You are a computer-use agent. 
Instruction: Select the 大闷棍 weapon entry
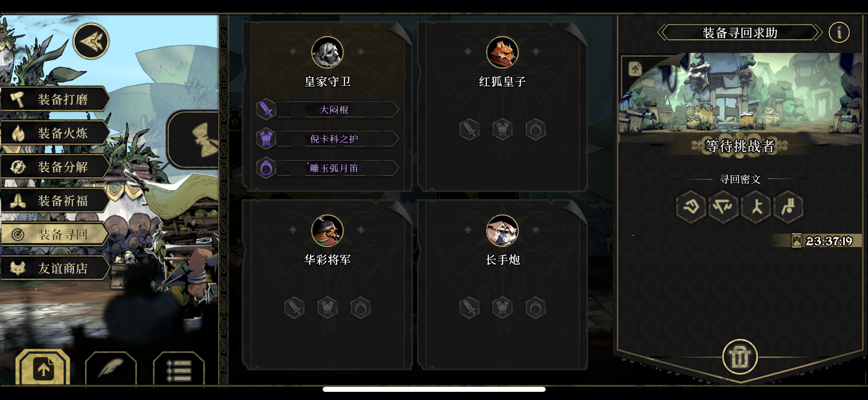tap(327, 110)
